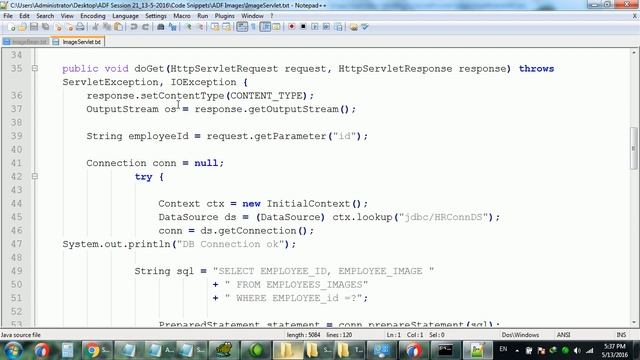Click the Open file toolbar icon
640x360 pixels.
[22, 27]
